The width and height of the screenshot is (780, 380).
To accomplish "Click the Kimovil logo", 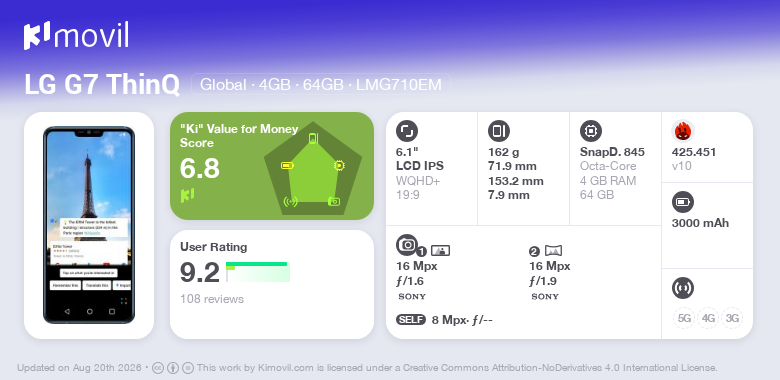I will [76, 36].
